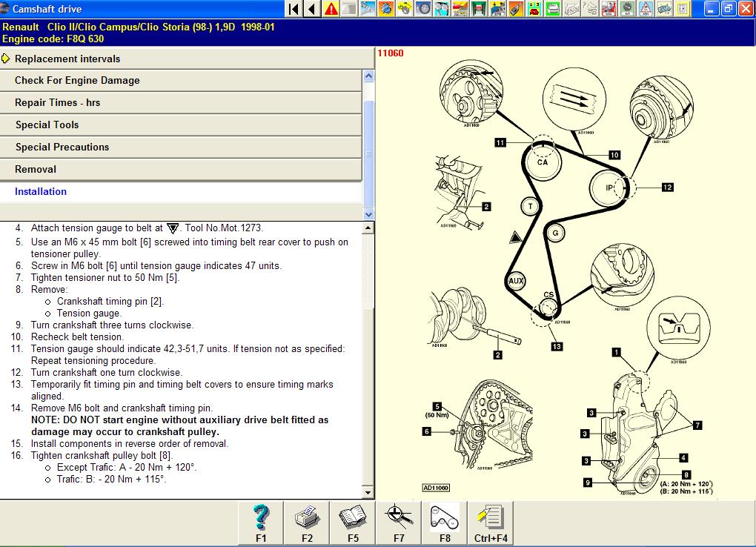
Task: Select the Removal section
Action: [x=181, y=169]
